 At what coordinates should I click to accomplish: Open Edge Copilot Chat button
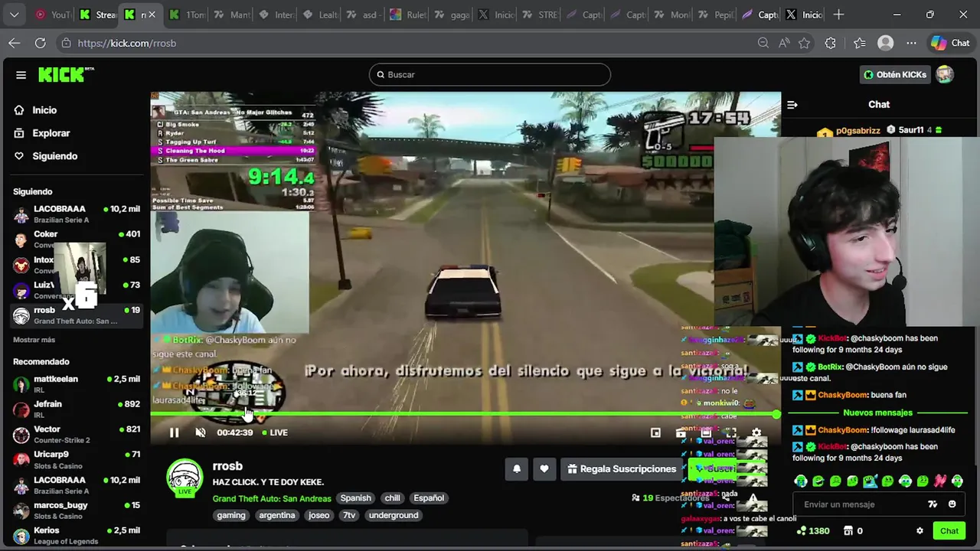pos(951,44)
